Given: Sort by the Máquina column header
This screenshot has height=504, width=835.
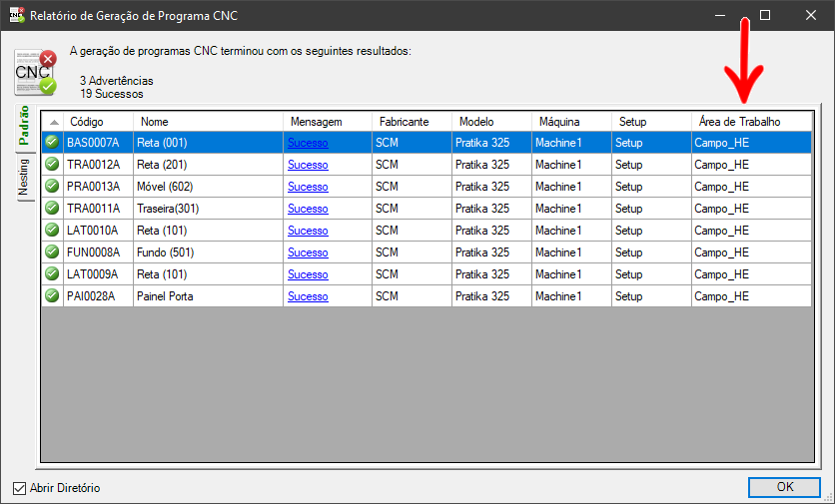Looking at the screenshot, I should point(571,122).
